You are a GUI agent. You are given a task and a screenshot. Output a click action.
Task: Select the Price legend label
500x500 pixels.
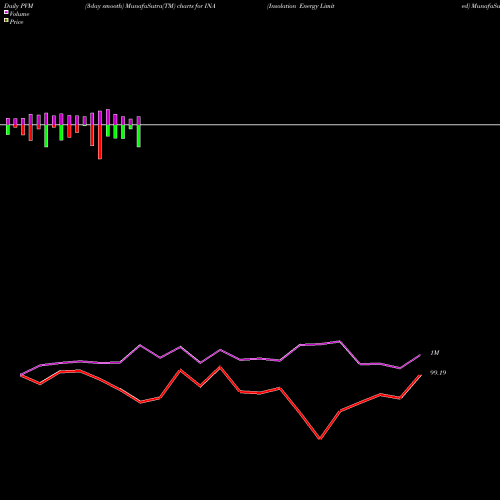pyautogui.click(x=16, y=22)
